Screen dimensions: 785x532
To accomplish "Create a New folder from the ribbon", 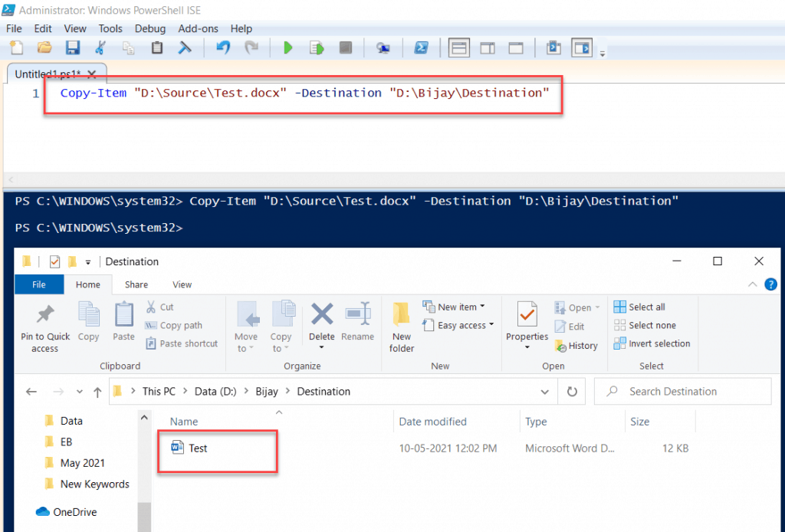I will click(402, 327).
